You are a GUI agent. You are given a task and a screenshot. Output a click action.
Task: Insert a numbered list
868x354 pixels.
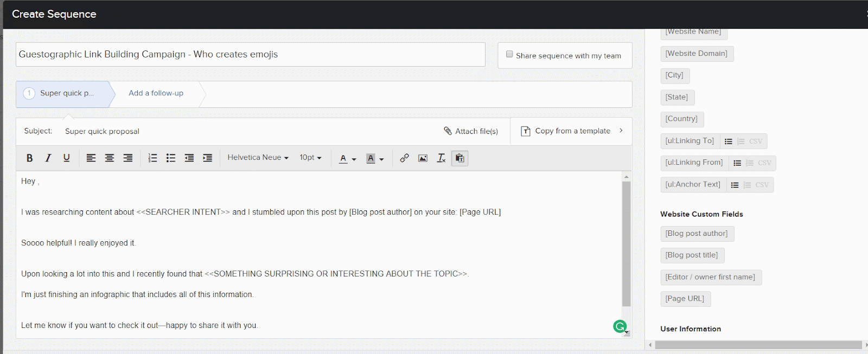point(152,158)
